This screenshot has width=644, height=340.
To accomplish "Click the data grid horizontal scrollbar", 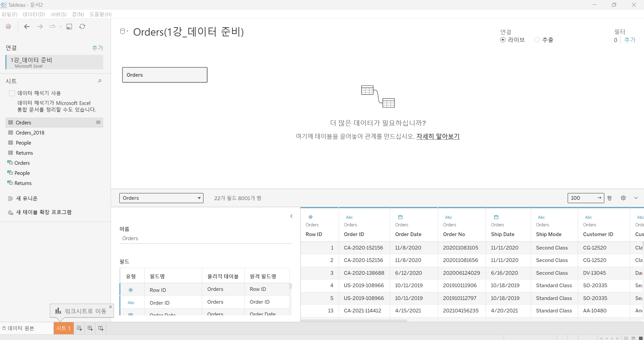I will pyautogui.click(x=354, y=320).
